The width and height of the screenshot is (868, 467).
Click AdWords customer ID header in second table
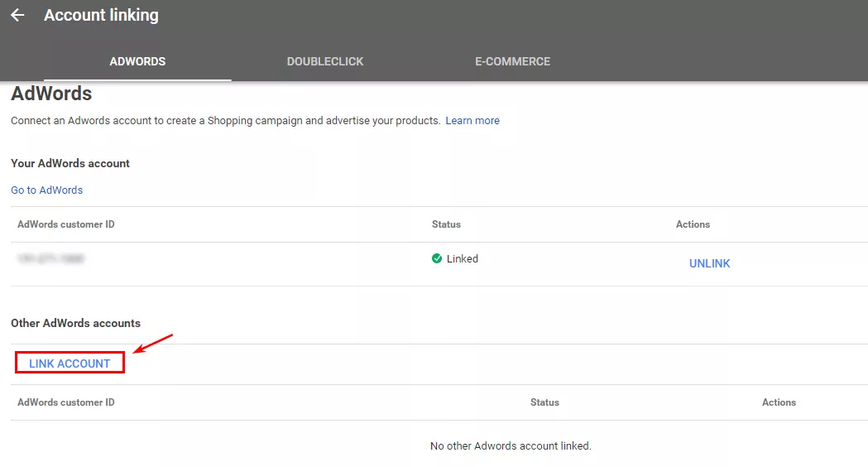pos(66,402)
